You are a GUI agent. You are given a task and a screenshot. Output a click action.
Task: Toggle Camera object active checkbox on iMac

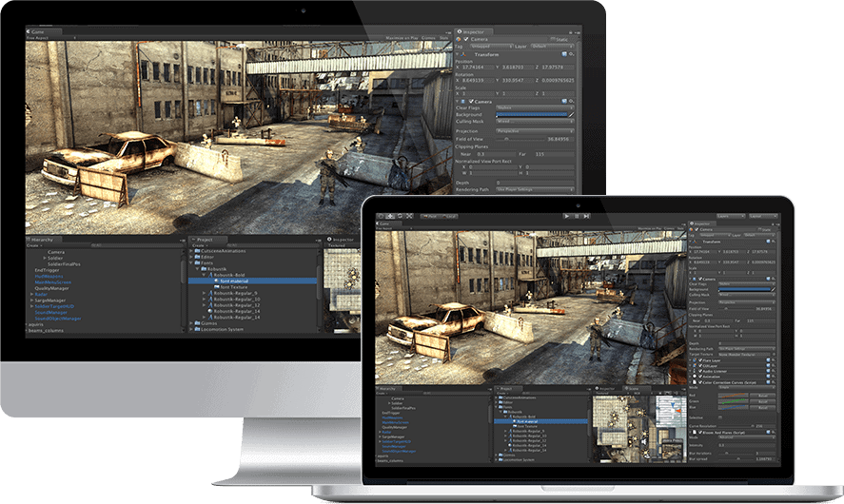pyautogui.click(x=466, y=39)
